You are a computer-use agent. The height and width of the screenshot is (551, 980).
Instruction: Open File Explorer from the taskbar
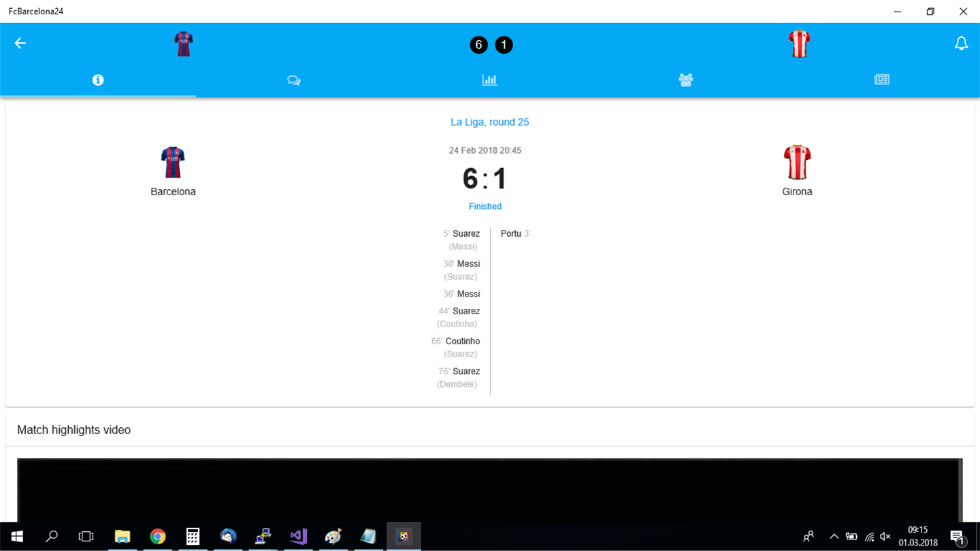pyautogui.click(x=122, y=537)
